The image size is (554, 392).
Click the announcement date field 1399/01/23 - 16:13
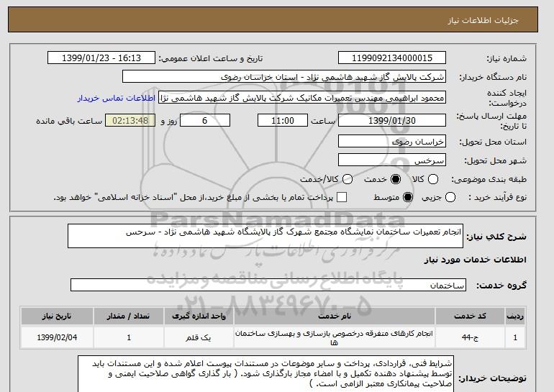[101, 58]
